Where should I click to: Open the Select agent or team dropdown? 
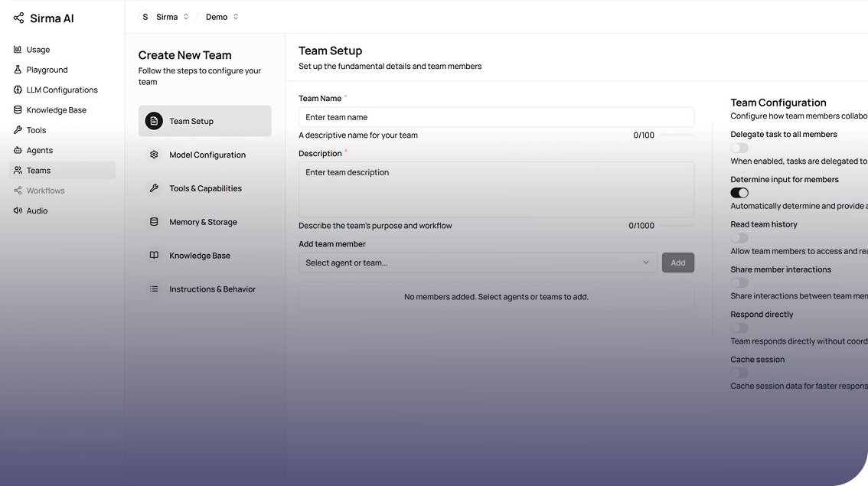pyautogui.click(x=477, y=263)
